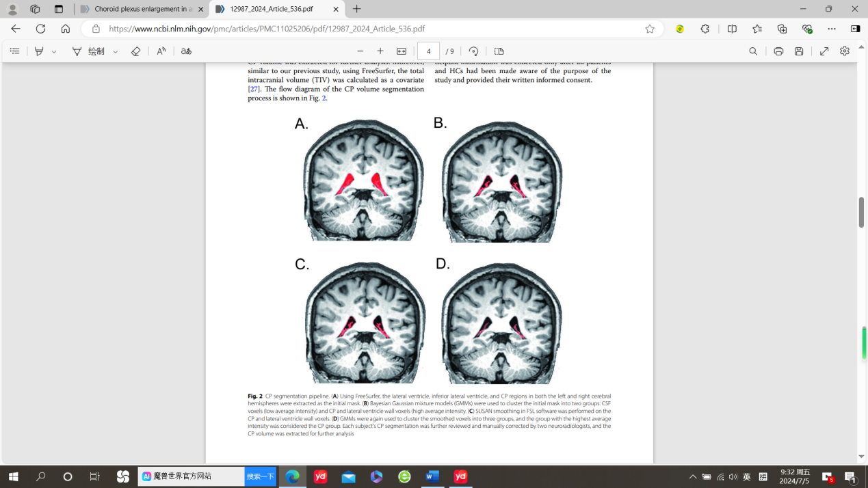
Task: Select the Erase tool in PDF toolbar
Action: [135, 51]
